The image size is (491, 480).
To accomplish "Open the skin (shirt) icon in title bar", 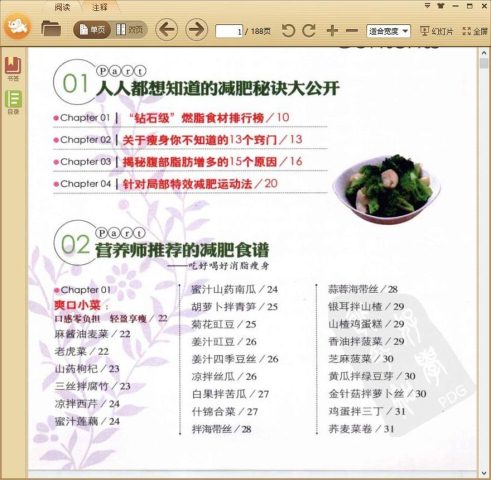I will click(441, 6).
